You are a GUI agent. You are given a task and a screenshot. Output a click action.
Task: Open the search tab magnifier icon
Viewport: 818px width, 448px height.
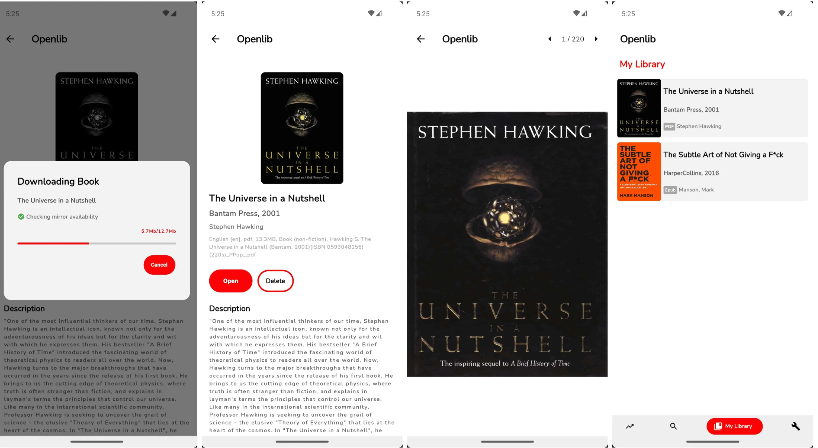point(673,426)
